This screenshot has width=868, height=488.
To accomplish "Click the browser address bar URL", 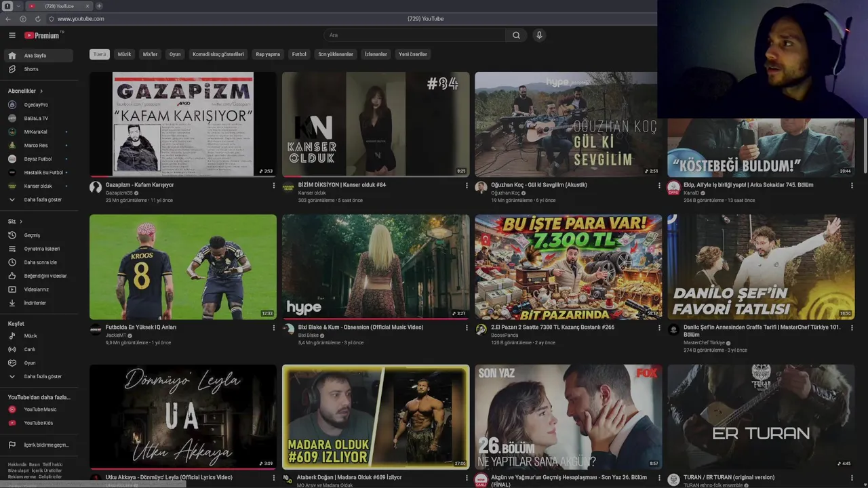I will [81, 19].
